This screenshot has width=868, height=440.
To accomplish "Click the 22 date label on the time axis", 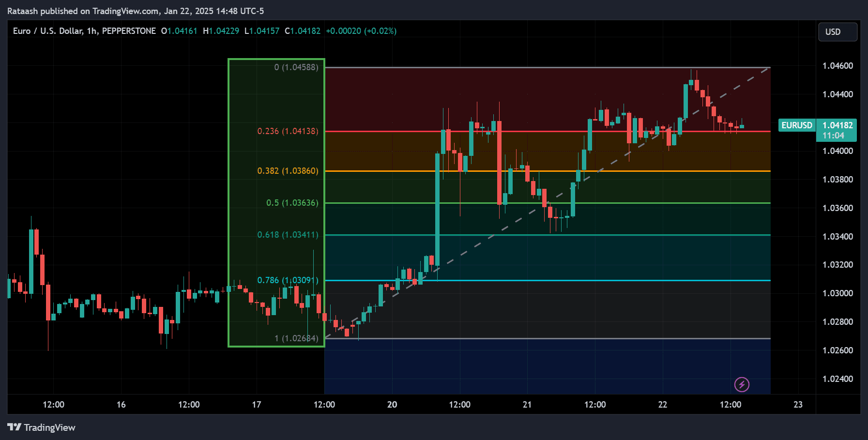I will pyautogui.click(x=662, y=405).
